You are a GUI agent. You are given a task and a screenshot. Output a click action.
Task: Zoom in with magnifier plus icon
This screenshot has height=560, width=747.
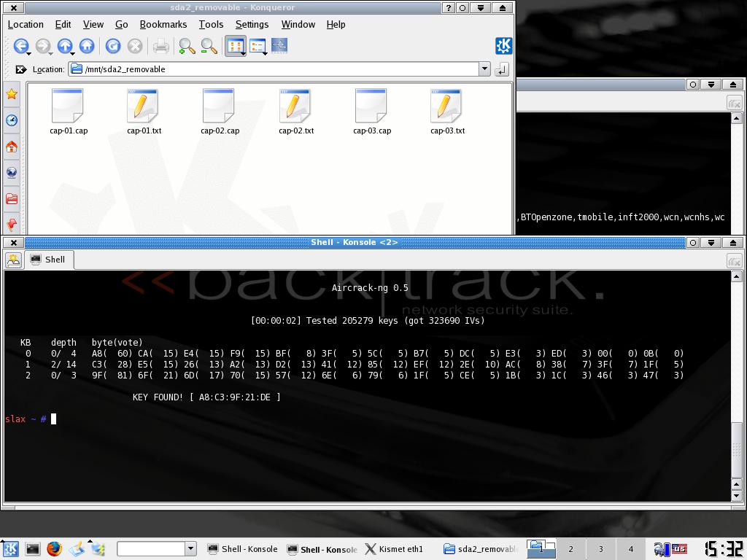tap(187, 46)
